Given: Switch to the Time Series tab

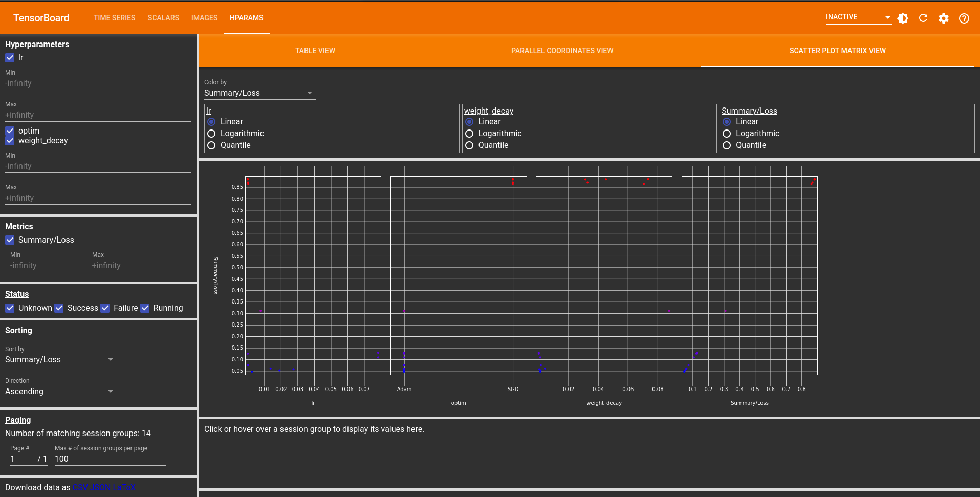Looking at the screenshot, I should tap(114, 18).
